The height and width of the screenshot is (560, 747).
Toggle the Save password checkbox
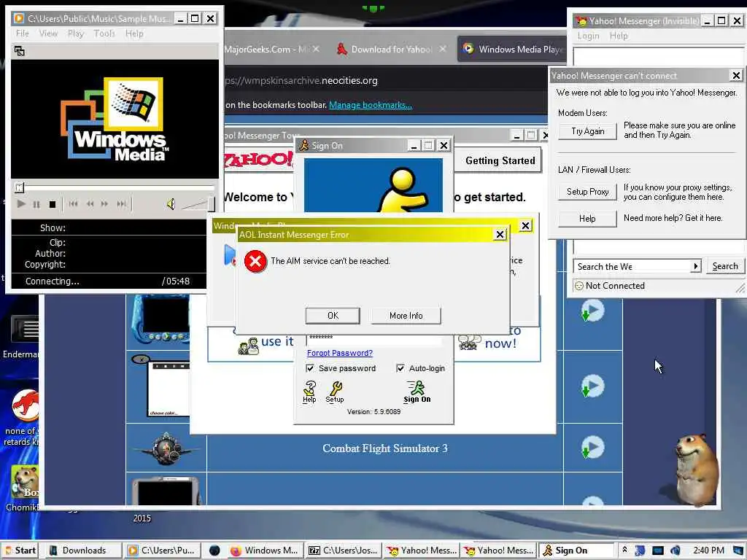coord(310,368)
